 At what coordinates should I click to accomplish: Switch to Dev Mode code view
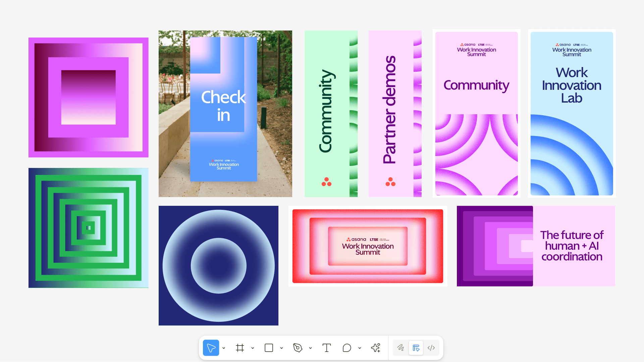click(431, 348)
